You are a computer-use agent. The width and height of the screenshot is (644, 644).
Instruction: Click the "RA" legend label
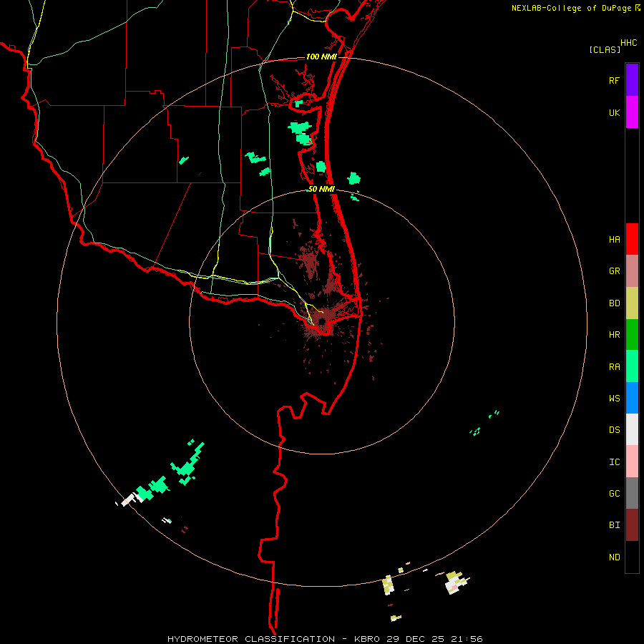point(614,367)
